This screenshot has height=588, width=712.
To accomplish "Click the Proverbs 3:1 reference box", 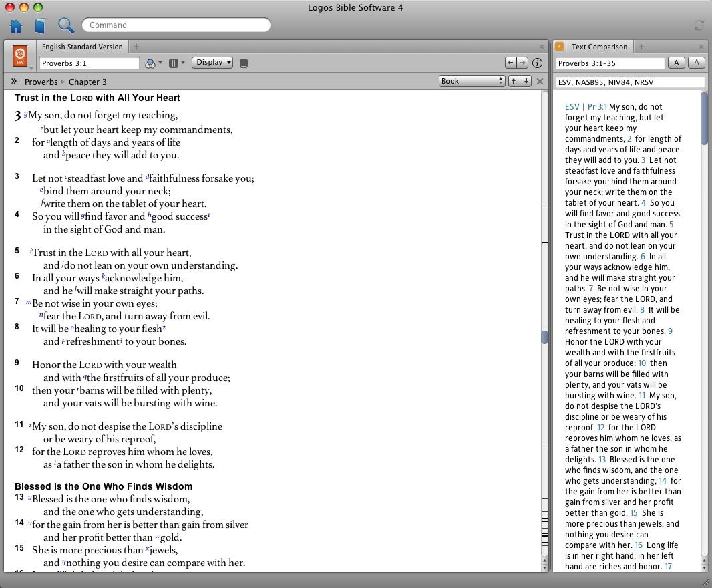I will point(90,63).
